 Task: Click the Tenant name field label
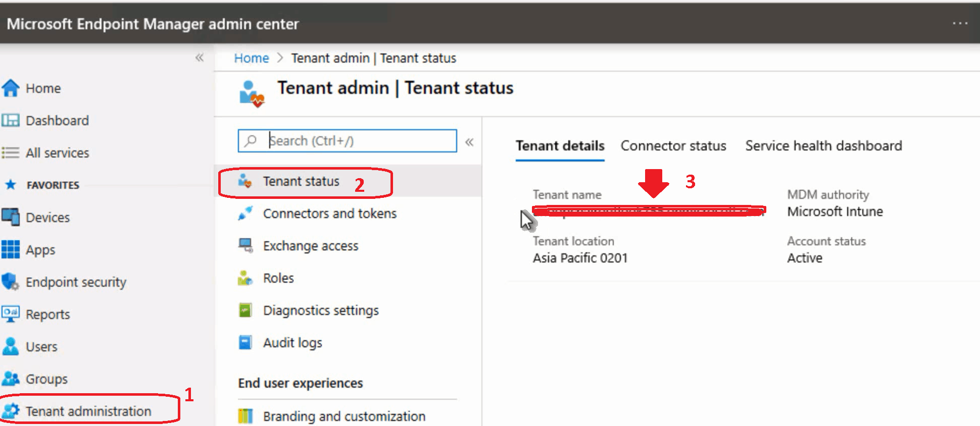click(x=567, y=195)
